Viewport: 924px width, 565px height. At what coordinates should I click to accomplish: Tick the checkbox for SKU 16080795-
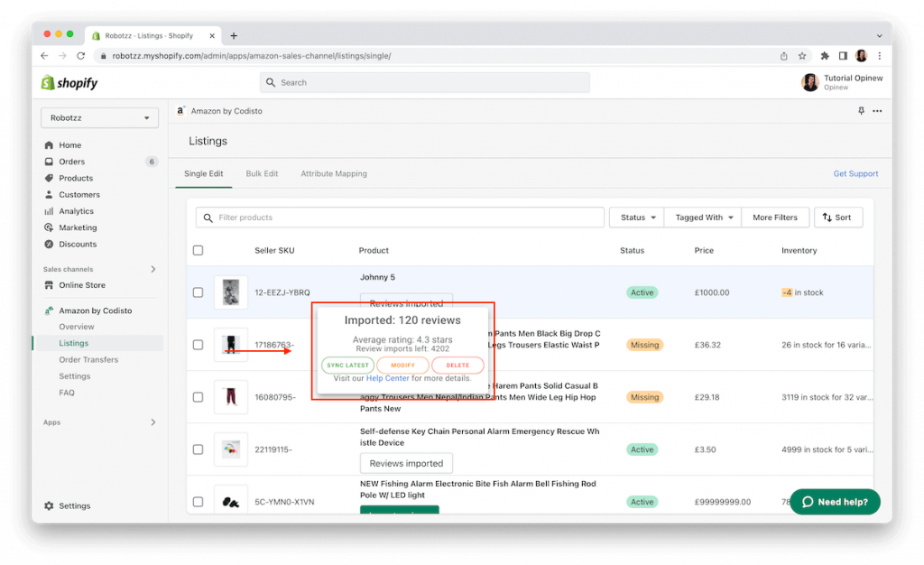coord(198,397)
